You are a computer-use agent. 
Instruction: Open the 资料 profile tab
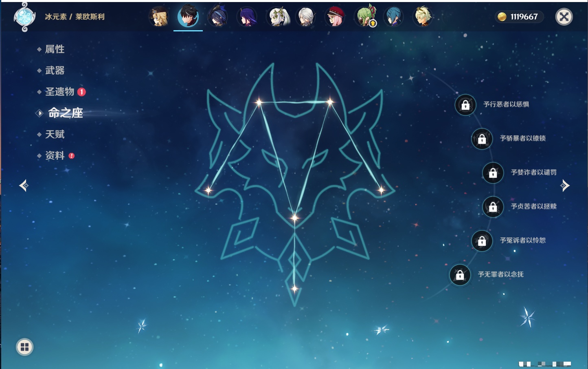pos(55,155)
